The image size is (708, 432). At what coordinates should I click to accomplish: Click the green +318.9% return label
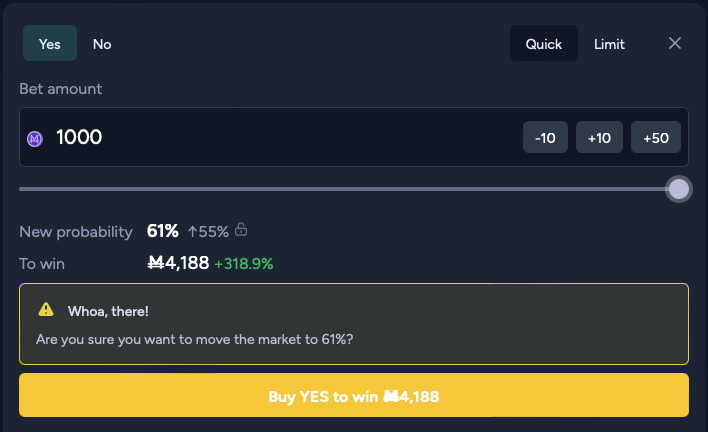244,264
